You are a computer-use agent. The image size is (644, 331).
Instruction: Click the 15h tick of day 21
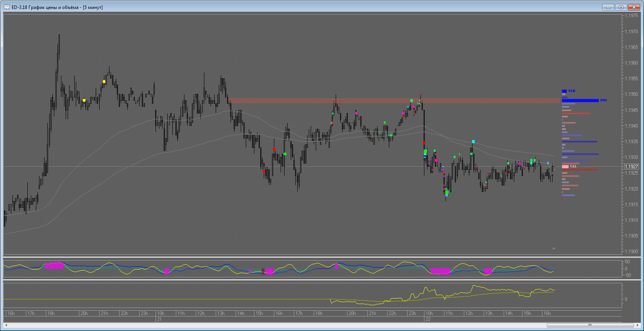(x=259, y=313)
